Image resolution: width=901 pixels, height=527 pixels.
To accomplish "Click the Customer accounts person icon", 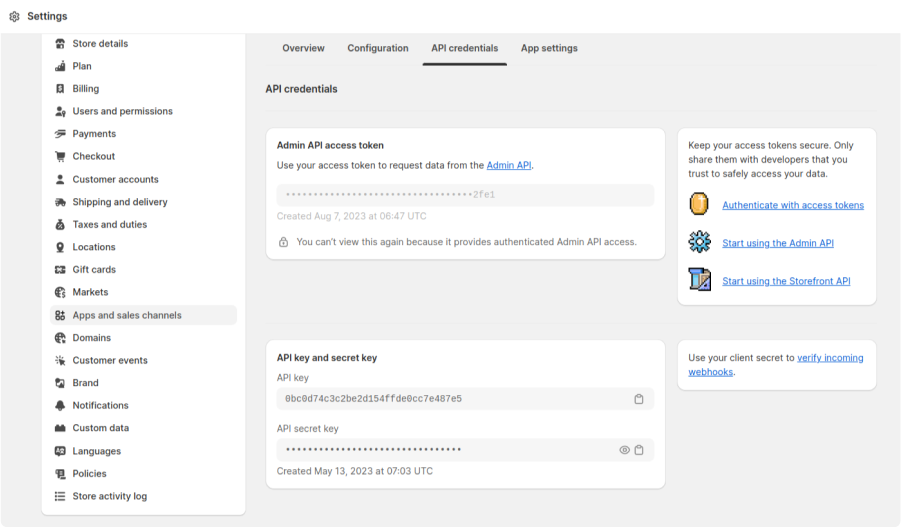I will pyautogui.click(x=60, y=179).
